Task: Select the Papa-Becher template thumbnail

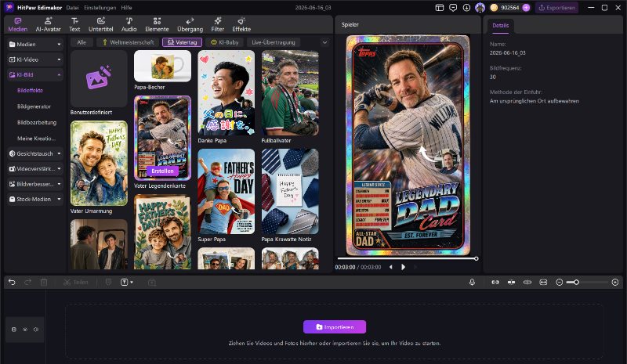Action: tap(162, 66)
